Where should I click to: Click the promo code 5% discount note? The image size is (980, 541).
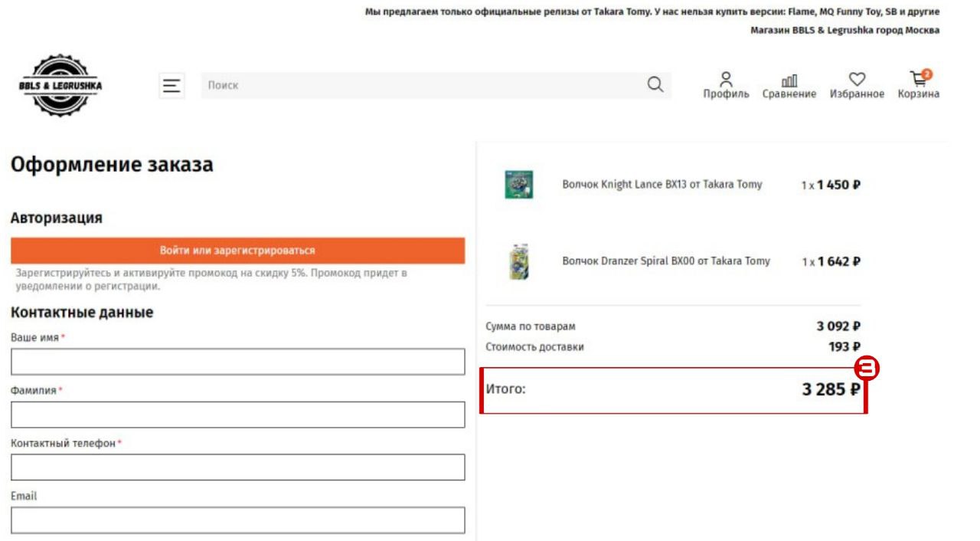pyautogui.click(x=211, y=280)
